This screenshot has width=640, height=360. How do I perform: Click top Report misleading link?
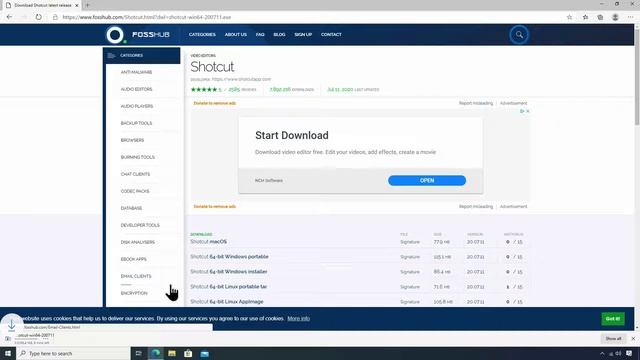click(476, 103)
